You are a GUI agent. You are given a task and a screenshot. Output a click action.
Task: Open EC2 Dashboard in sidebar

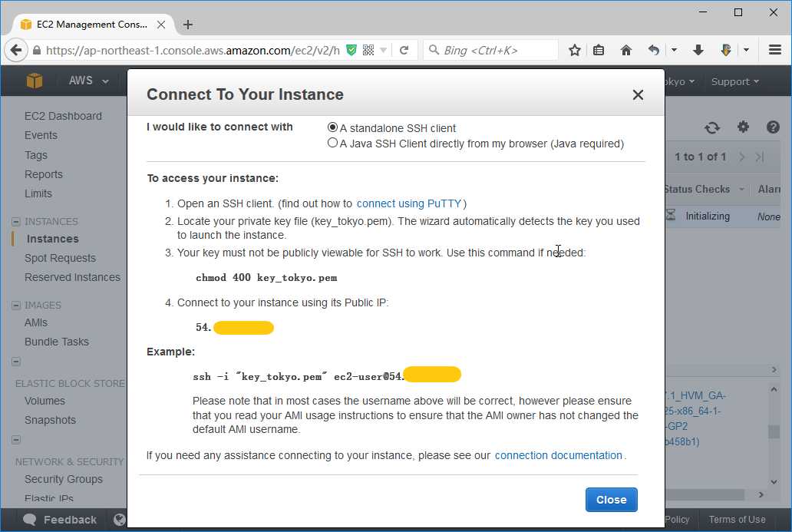click(x=63, y=116)
